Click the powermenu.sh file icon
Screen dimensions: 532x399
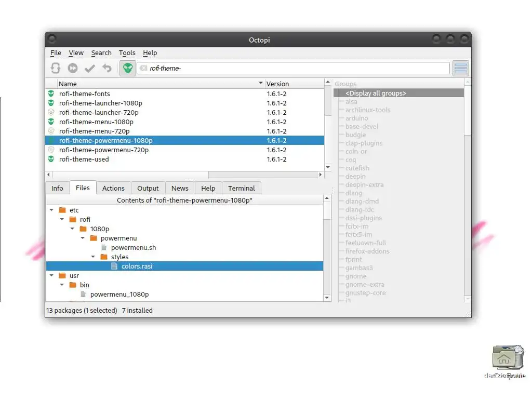[x=104, y=248]
